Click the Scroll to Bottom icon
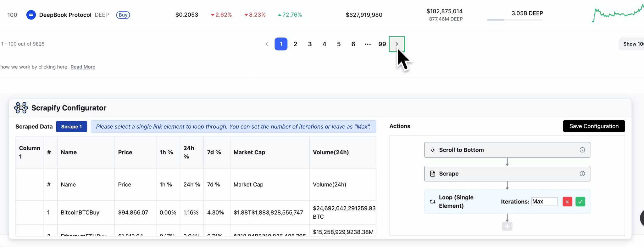 (433, 150)
